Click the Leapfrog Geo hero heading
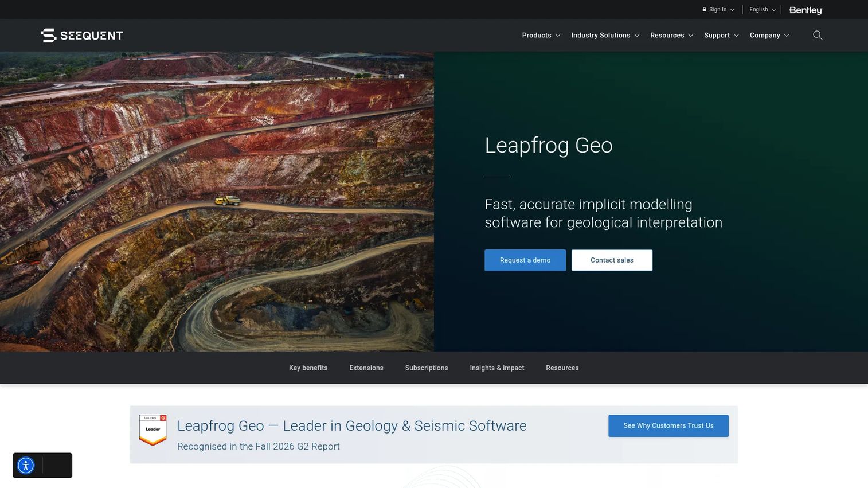The width and height of the screenshot is (868, 488). tap(549, 146)
